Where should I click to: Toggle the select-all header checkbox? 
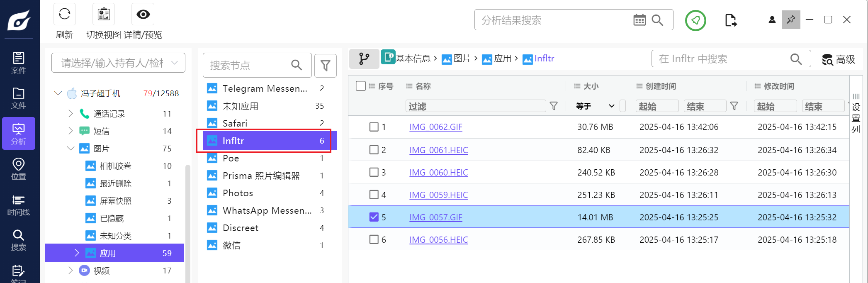[361, 86]
